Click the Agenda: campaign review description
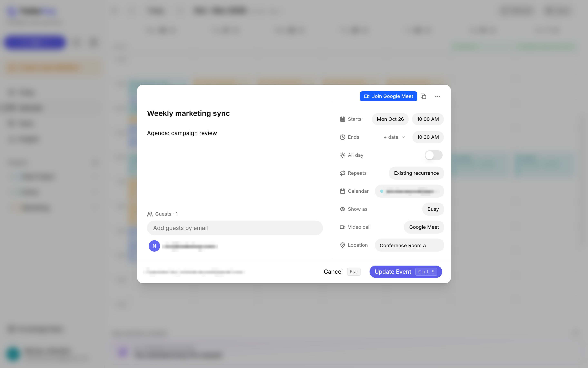The height and width of the screenshot is (368, 588). coord(182,133)
